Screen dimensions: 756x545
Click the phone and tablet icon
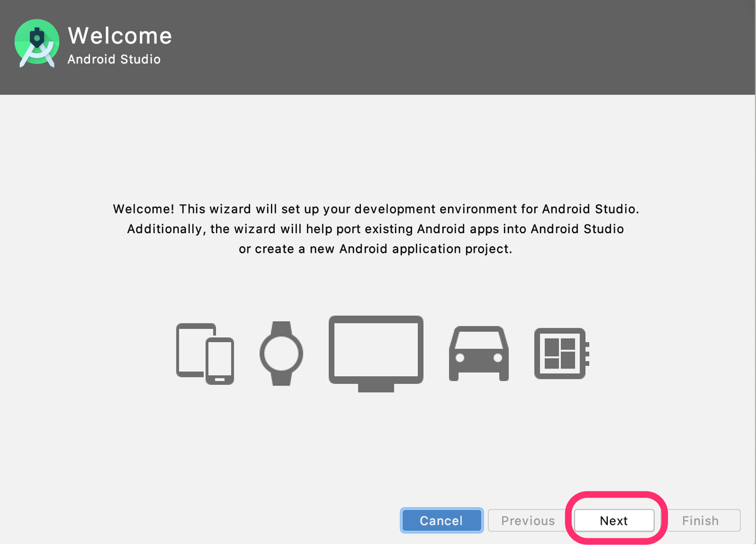tap(205, 353)
